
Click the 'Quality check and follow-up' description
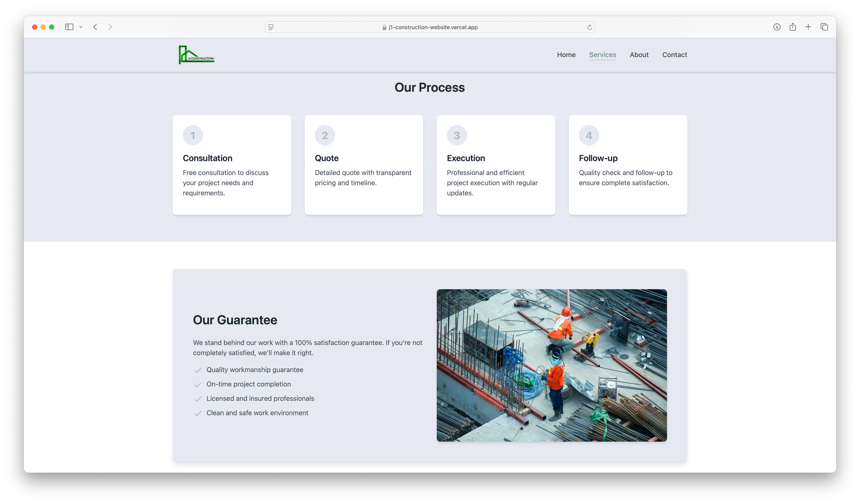click(x=626, y=178)
